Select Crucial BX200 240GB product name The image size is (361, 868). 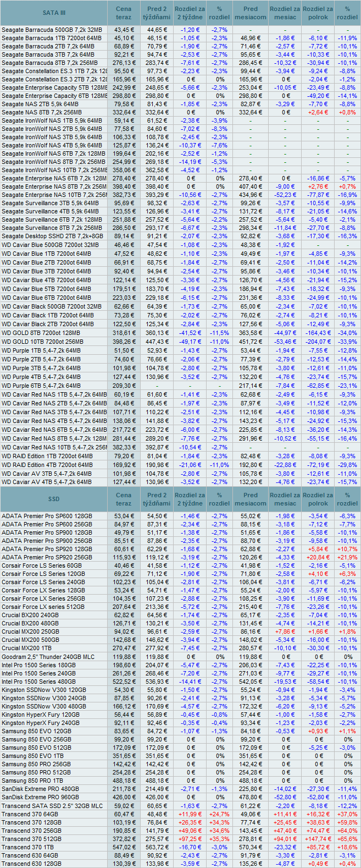coord(30,615)
